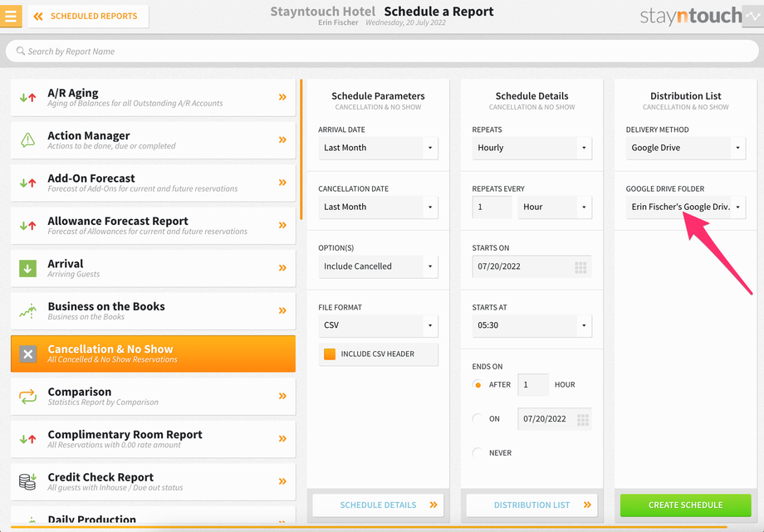This screenshot has height=532, width=764.
Task: Click the Add-On Forecast arrows icon
Action: coord(27,183)
